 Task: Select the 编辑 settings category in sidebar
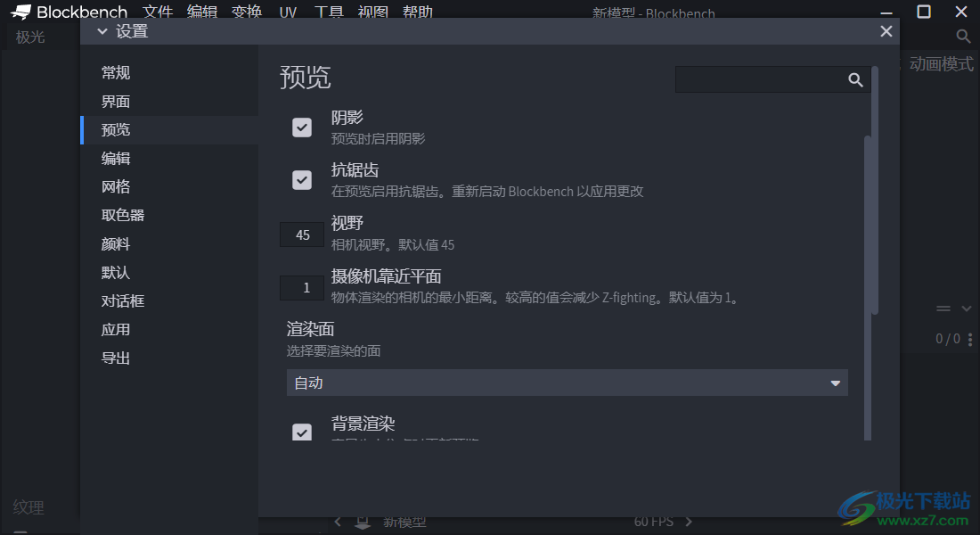click(x=169, y=159)
